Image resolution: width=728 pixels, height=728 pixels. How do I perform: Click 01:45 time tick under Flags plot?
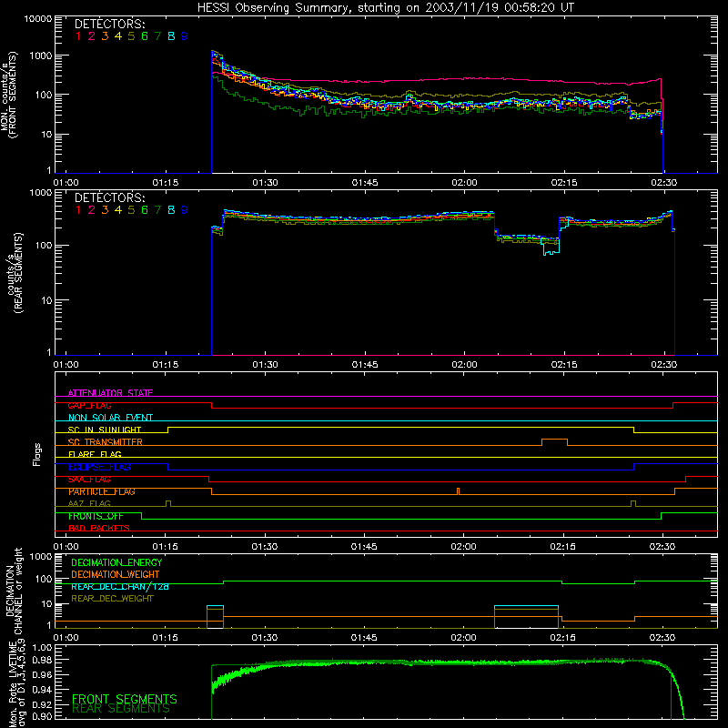point(364,547)
